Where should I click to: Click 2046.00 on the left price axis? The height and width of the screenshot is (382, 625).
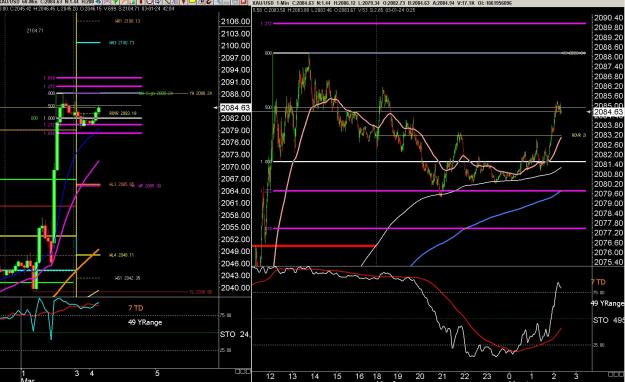[x=236, y=264]
